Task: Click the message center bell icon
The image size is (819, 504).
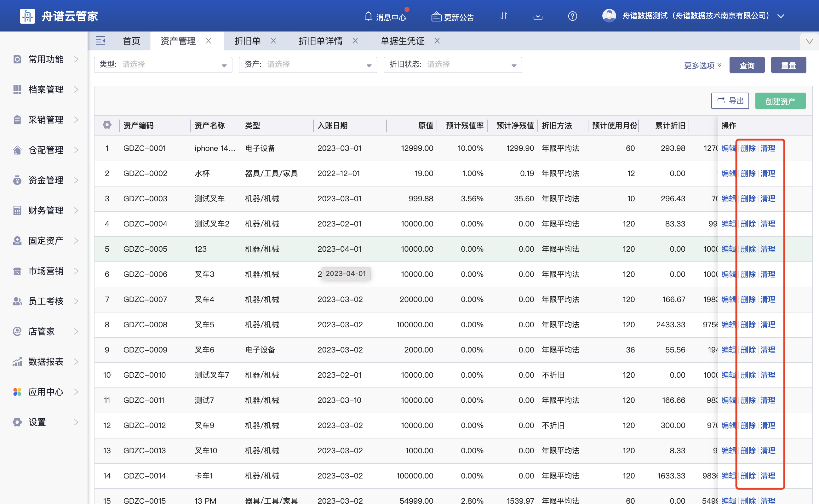Action: (368, 16)
